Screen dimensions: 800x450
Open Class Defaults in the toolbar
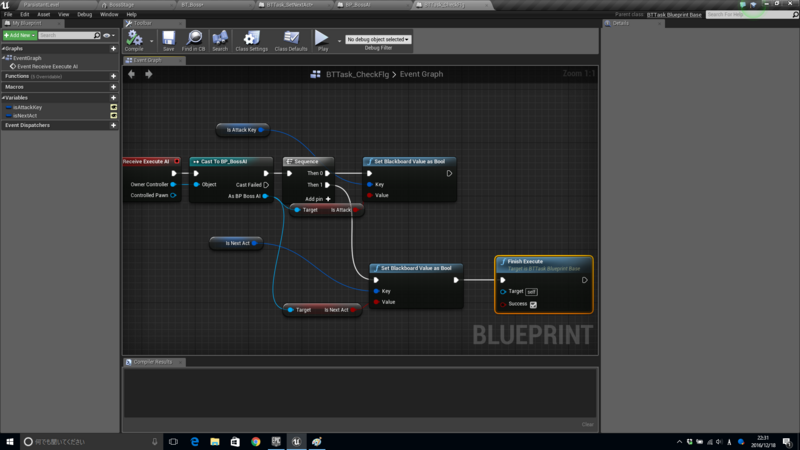pyautogui.click(x=291, y=41)
